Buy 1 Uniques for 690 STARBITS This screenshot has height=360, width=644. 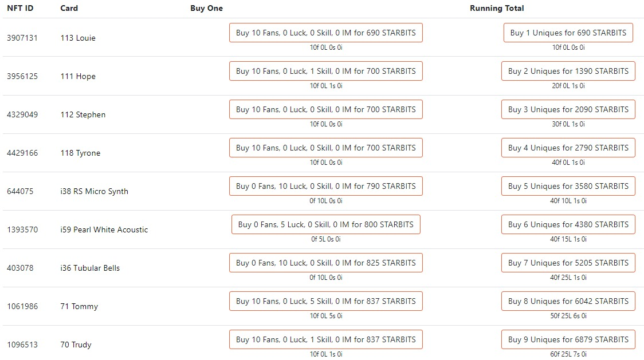pyautogui.click(x=568, y=33)
